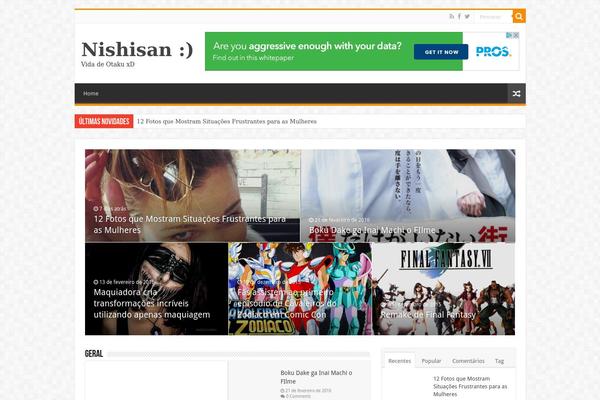Open Maquiadora cria transformações incríveis slide
Viewport: 600px width, 400px height.
pos(157,289)
